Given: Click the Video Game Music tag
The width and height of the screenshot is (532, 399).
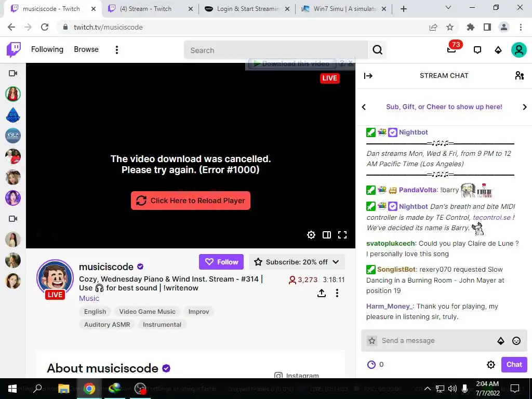Looking at the screenshot, I should (147, 312).
